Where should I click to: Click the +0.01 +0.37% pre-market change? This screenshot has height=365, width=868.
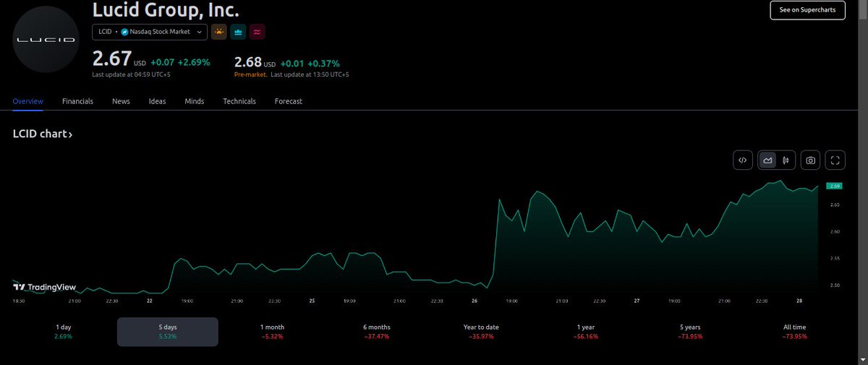(x=310, y=63)
